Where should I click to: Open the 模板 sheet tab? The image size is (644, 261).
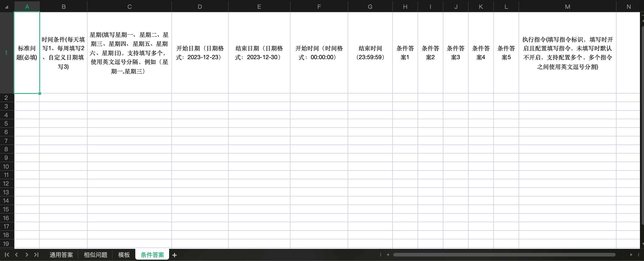[124, 254]
